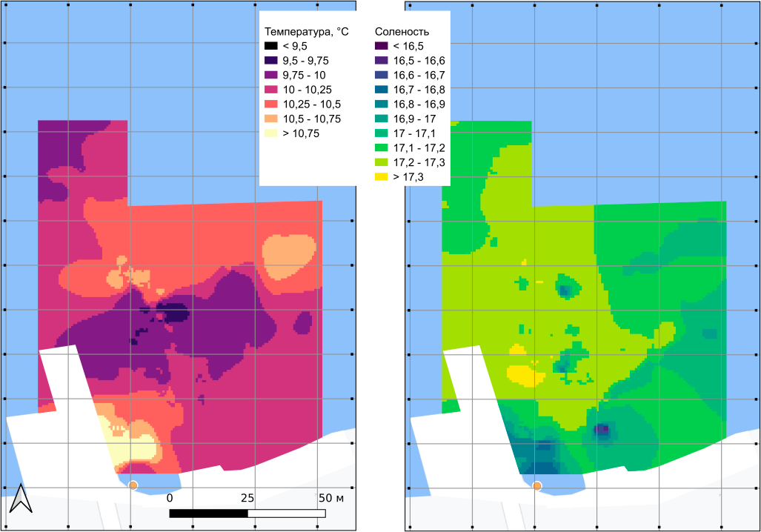Select the black '< 9,5' temperature swatch
This screenshot has width=761, height=532.
pyautogui.click(x=272, y=47)
